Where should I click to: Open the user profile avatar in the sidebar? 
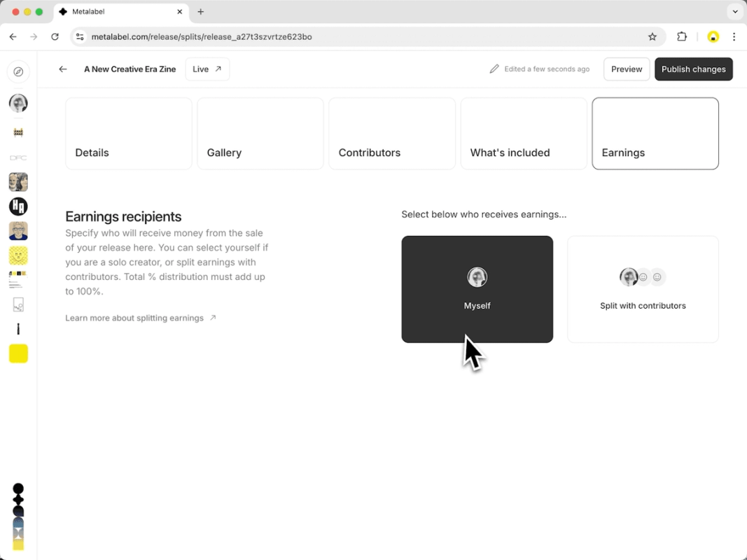click(18, 104)
